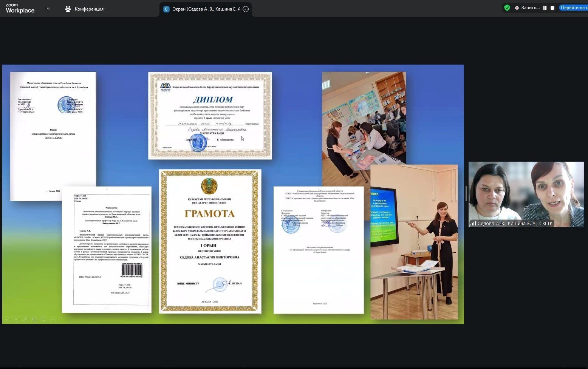Advance to next slide using the slideshow arrow

coord(16,319)
